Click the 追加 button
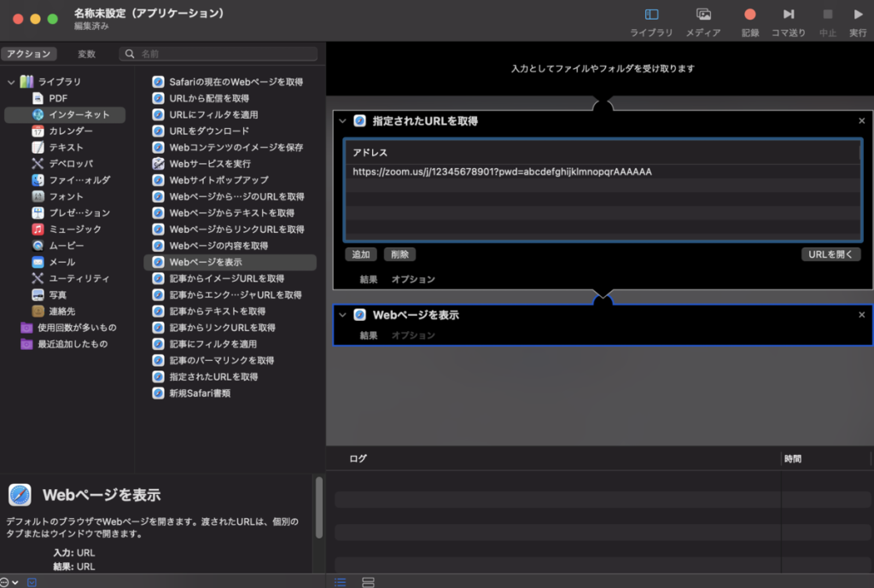Viewport: 874px width, 588px height. pyautogui.click(x=361, y=254)
